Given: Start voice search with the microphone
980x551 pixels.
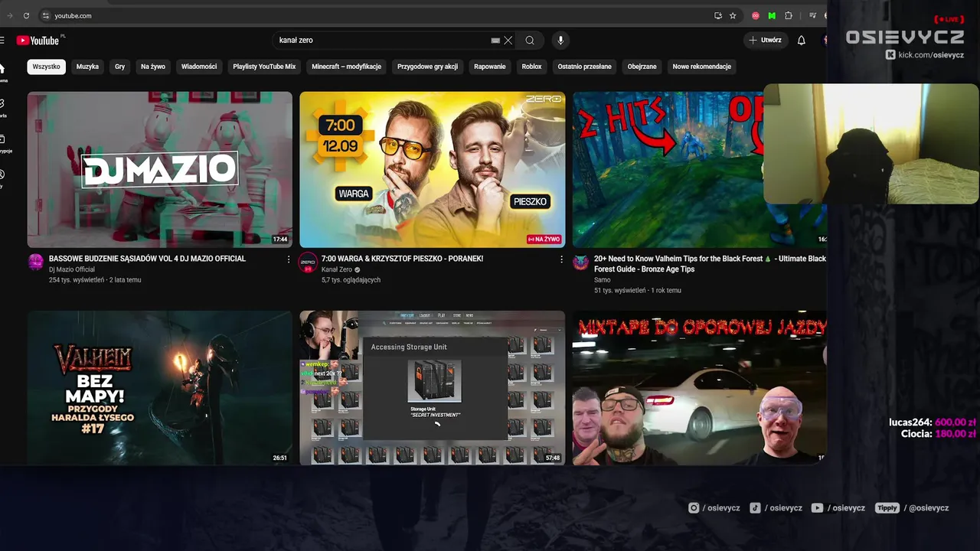Looking at the screenshot, I should click(x=560, y=41).
